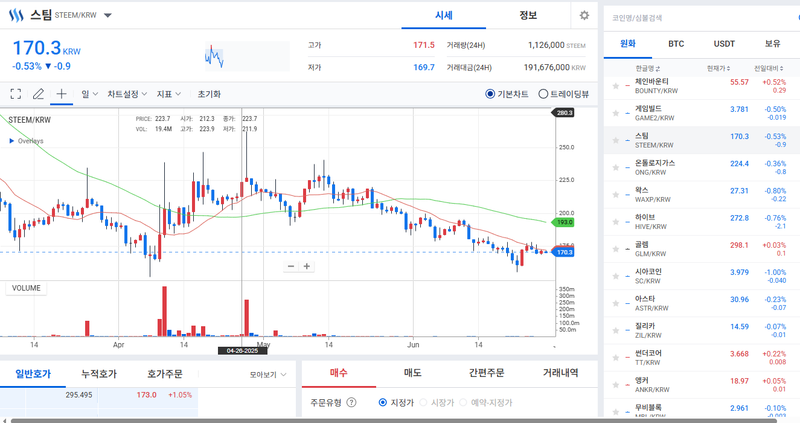
Task: Favorite star for 질리카 ZIL/KRW
Action: (616, 330)
